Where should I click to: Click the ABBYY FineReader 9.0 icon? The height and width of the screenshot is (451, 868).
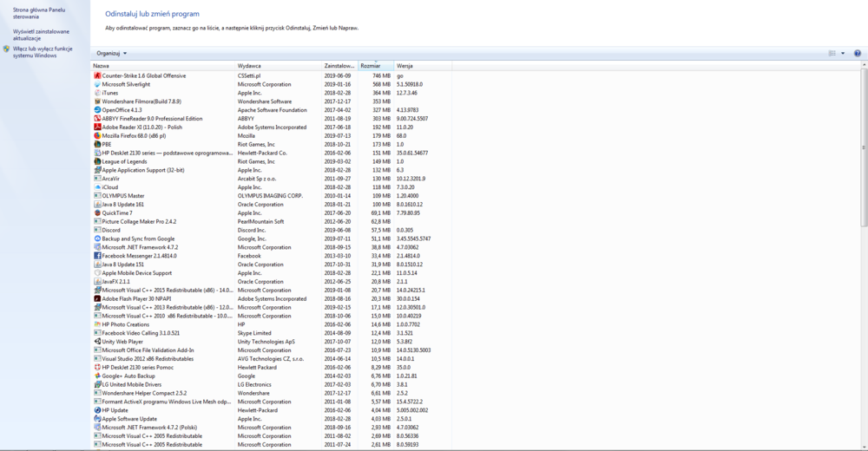(97, 119)
